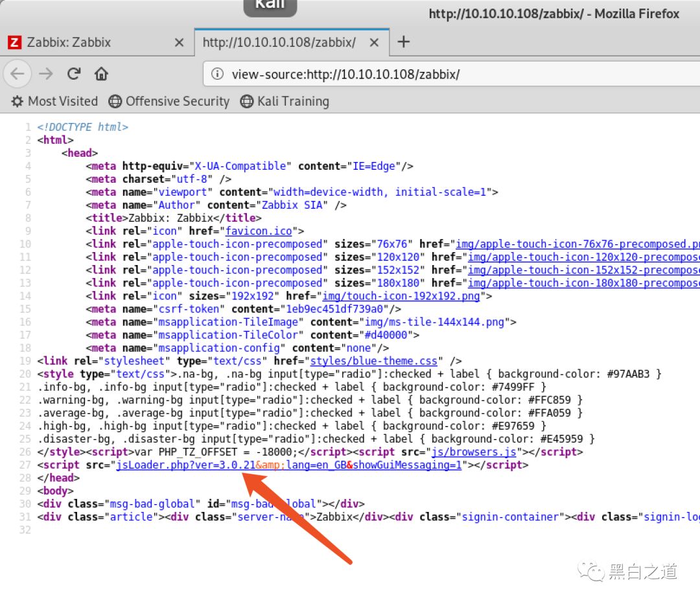Click the color value #FFA059
This screenshot has width=700, height=602.
pos(549,413)
